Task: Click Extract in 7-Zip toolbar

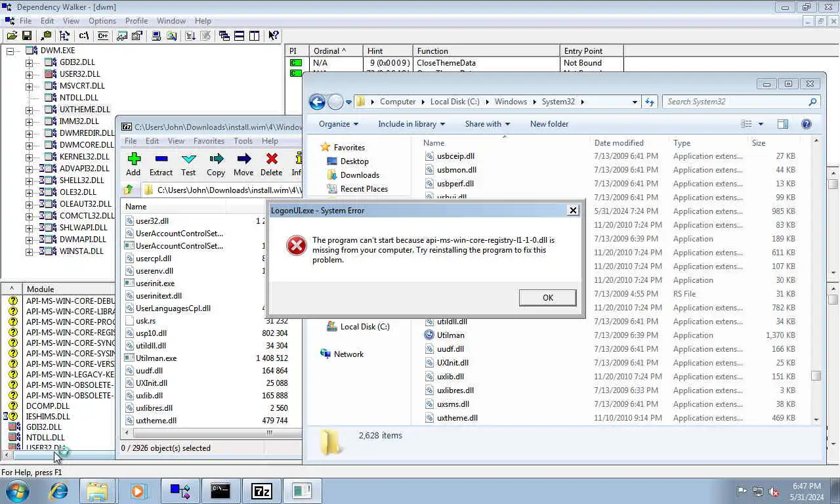Action: click(x=161, y=164)
